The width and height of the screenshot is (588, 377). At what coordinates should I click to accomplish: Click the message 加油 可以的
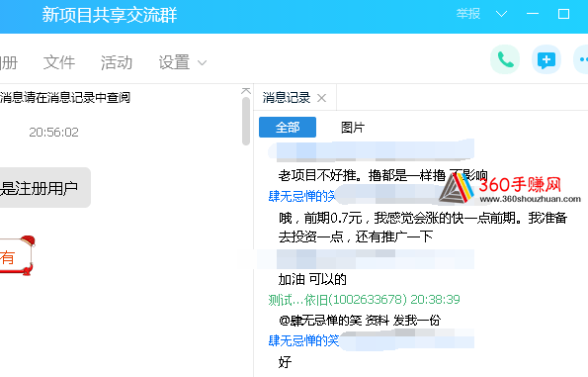(x=312, y=279)
